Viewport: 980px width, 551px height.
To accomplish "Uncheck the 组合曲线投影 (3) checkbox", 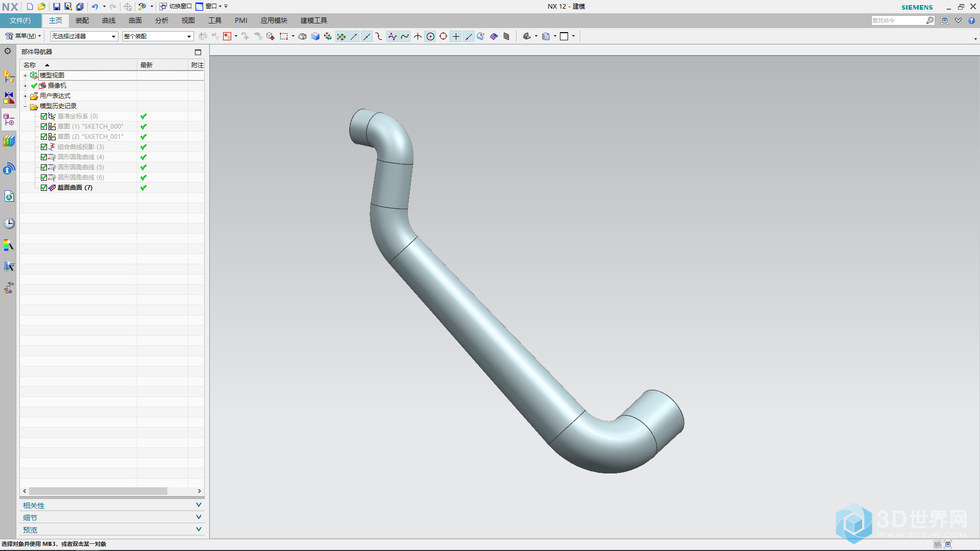I will 44,147.
